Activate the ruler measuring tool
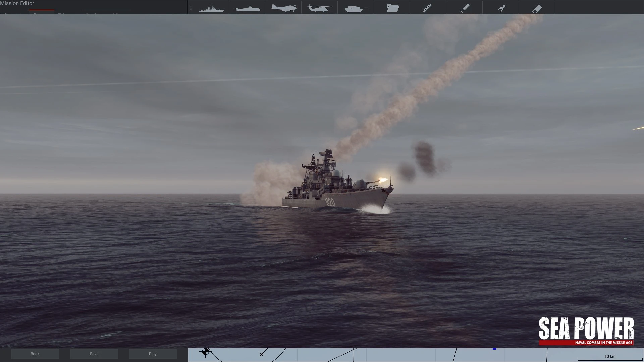 427,8
